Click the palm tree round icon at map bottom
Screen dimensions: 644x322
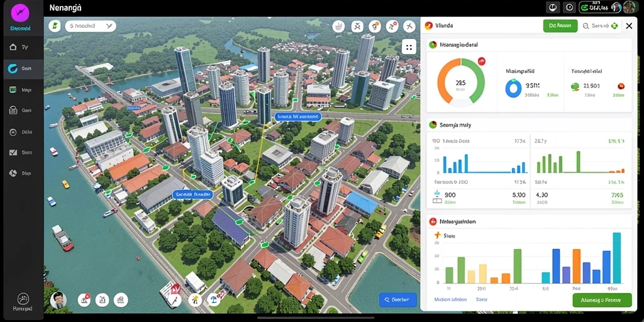coord(195,300)
